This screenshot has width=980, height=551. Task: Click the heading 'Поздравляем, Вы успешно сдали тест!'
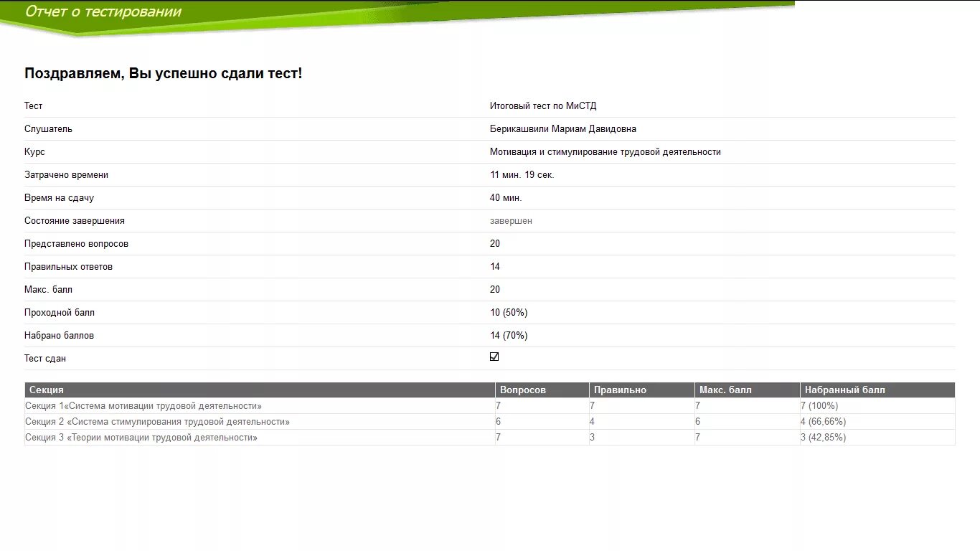click(164, 73)
